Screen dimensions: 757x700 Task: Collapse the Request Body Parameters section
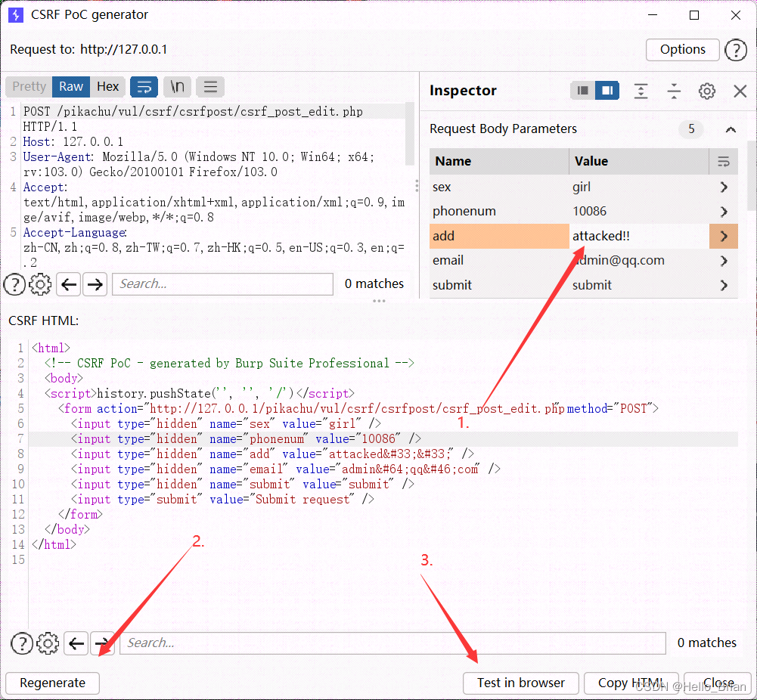731,129
